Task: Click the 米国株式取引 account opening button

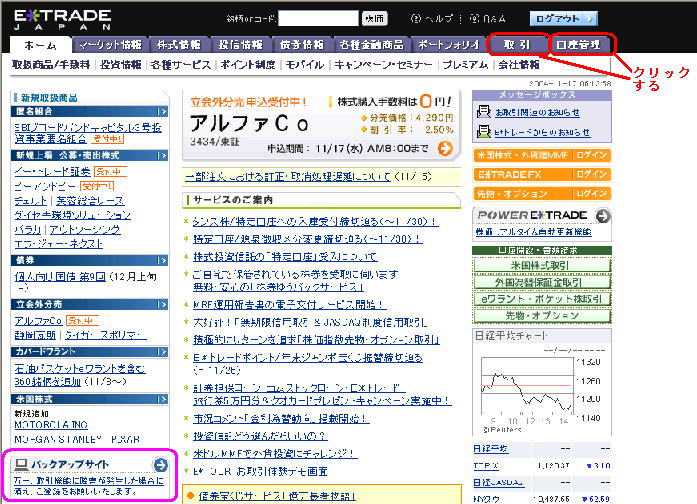Action: pos(542,265)
